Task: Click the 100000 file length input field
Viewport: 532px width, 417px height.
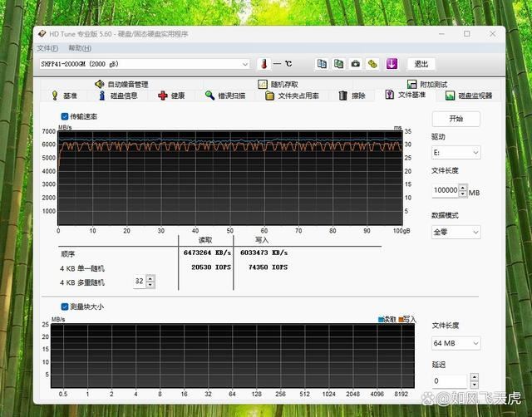Action: click(446, 190)
